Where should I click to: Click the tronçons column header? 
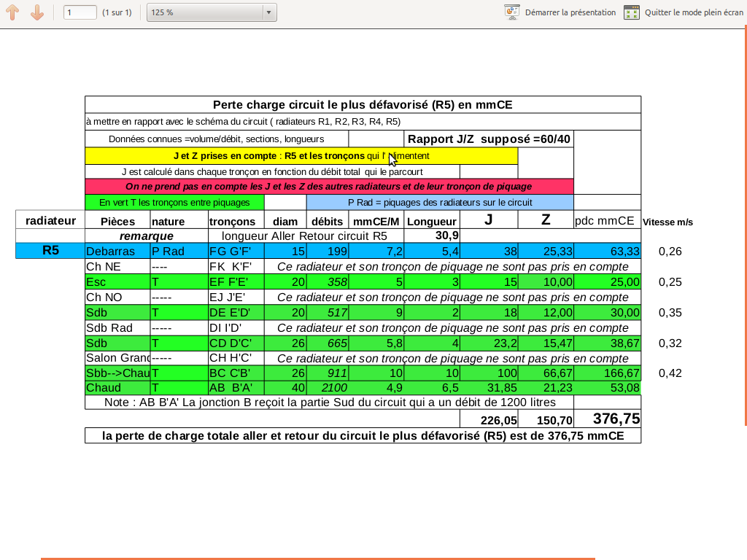[236, 222]
